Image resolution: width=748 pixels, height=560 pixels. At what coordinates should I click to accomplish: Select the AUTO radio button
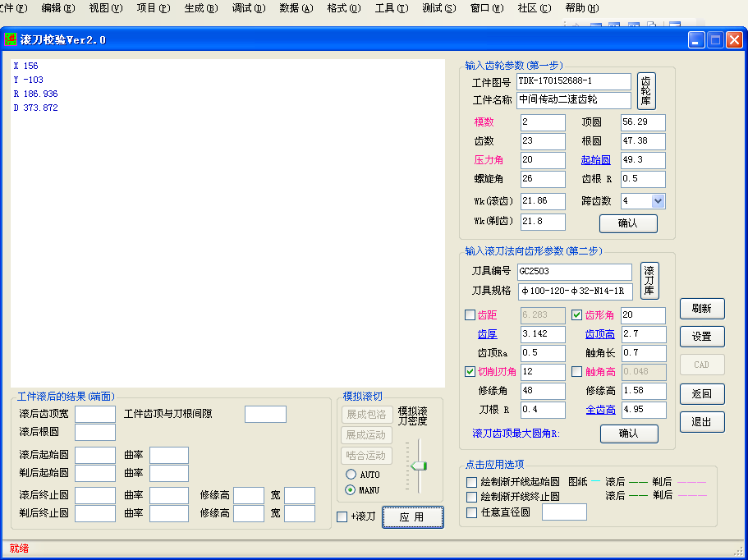pyautogui.click(x=351, y=474)
